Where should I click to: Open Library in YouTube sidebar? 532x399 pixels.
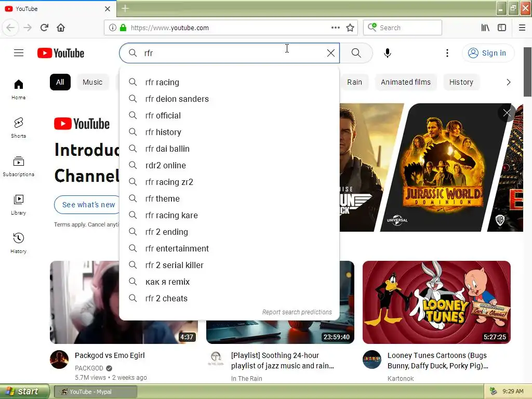point(19,205)
